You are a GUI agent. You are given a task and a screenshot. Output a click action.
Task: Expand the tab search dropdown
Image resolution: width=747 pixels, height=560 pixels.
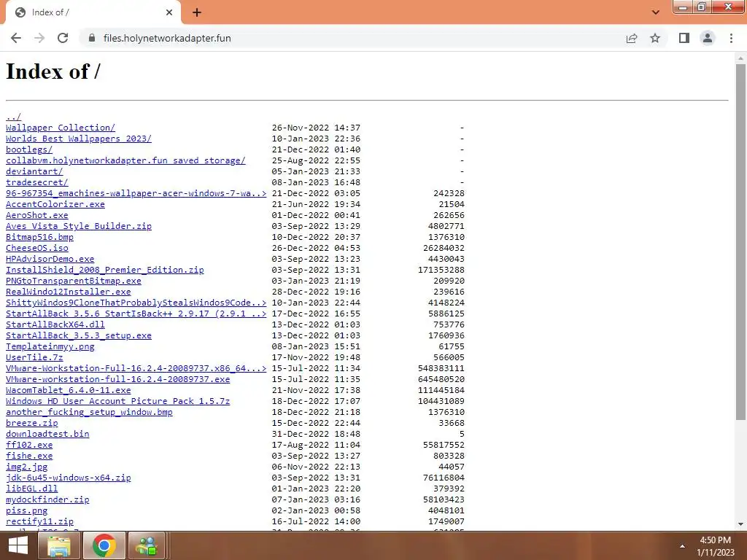[x=656, y=12]
